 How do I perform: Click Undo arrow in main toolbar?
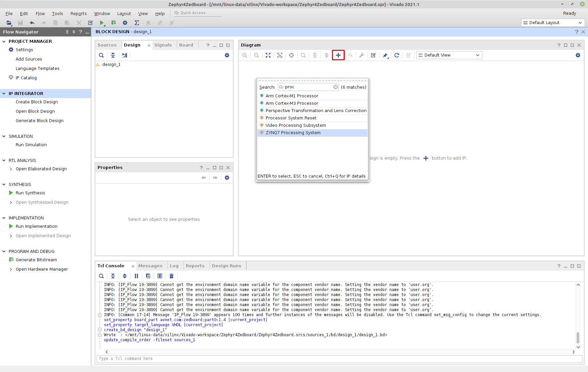[x=32, y=23]
